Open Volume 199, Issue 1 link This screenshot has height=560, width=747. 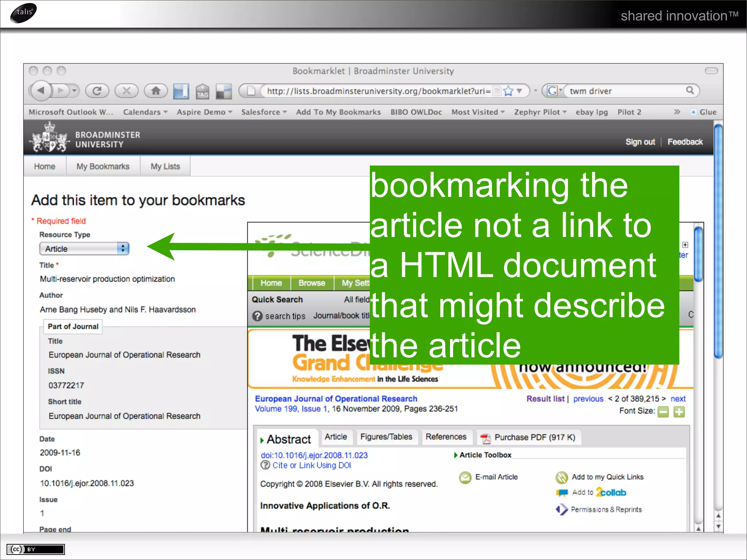coord(291,409)
